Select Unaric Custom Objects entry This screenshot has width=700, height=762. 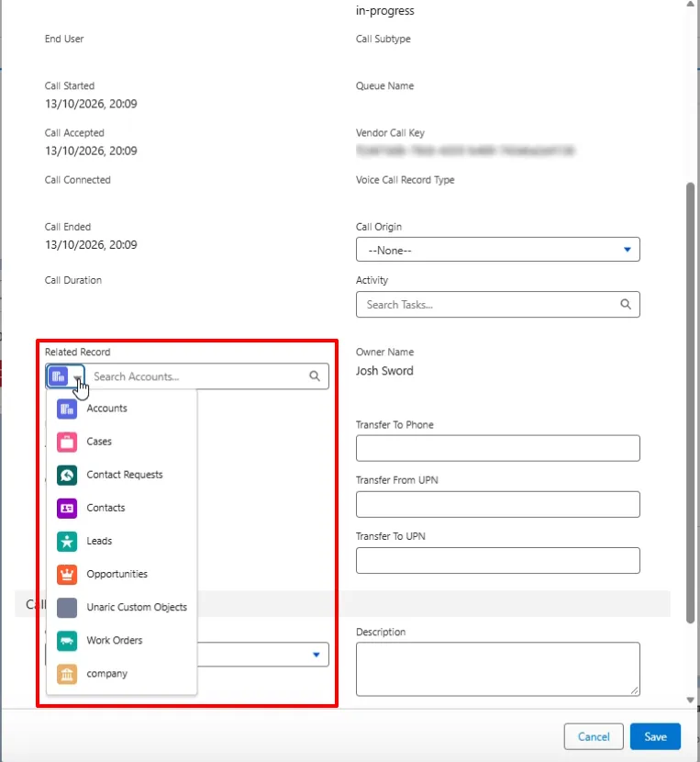(121, 608)
